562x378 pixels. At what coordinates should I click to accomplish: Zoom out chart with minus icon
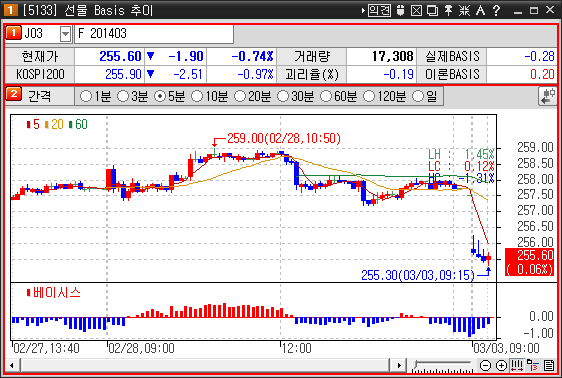[485, 365]
